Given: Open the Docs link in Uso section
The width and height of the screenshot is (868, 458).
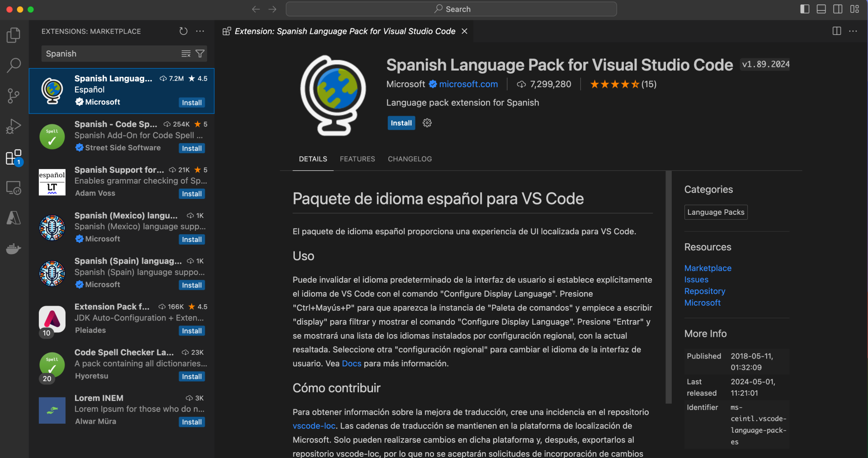Looking at the screenshot, I should [352, 364].
